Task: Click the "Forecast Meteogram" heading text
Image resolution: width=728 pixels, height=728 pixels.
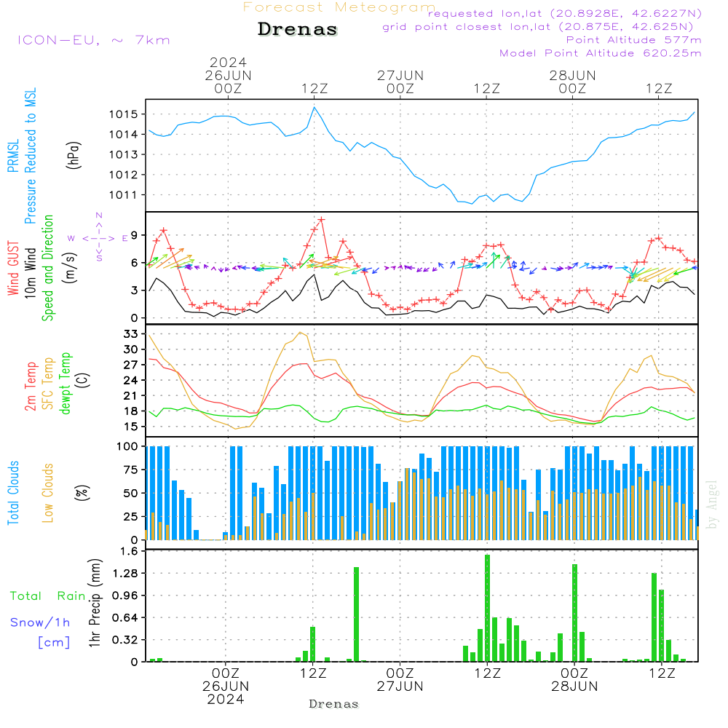Action: (339, 7)
